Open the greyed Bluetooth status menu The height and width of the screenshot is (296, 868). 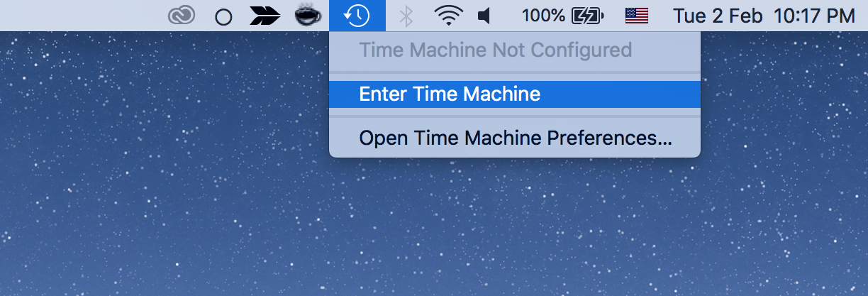[x=406, y=16]
